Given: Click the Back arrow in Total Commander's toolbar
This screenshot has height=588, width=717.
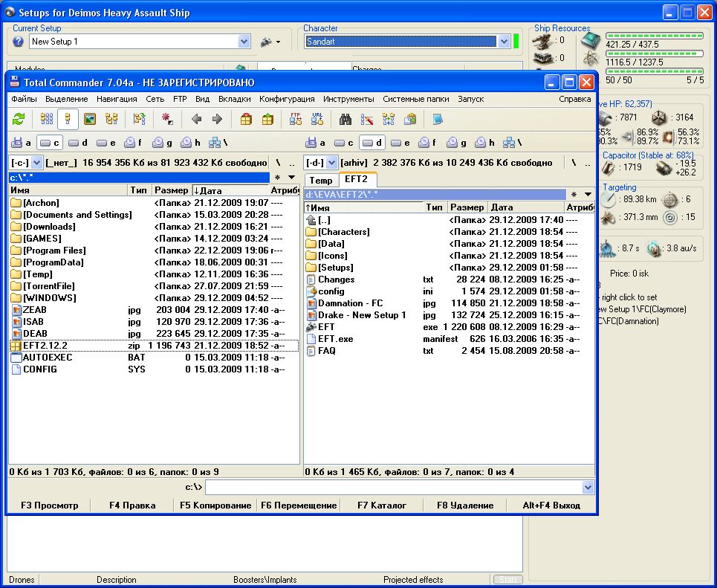Looking at the screenshot, I should (x=196, y=119).
